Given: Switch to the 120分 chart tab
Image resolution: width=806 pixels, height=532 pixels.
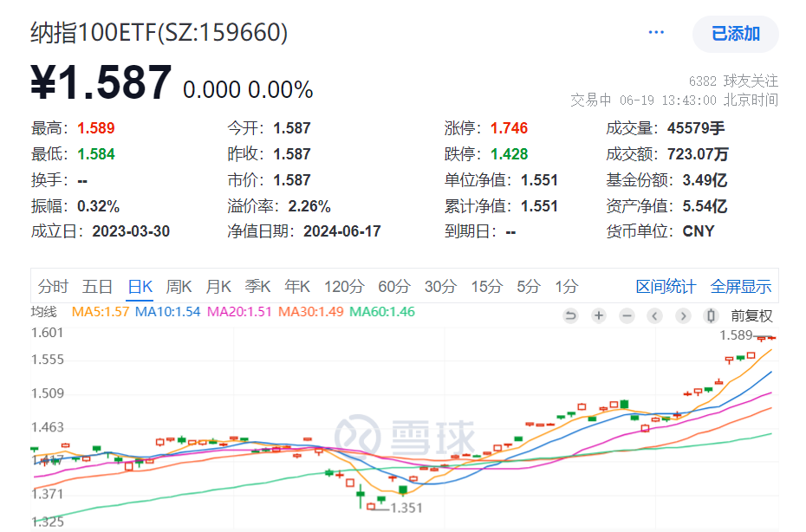Looking at the screenshot, I should (344, 286).
